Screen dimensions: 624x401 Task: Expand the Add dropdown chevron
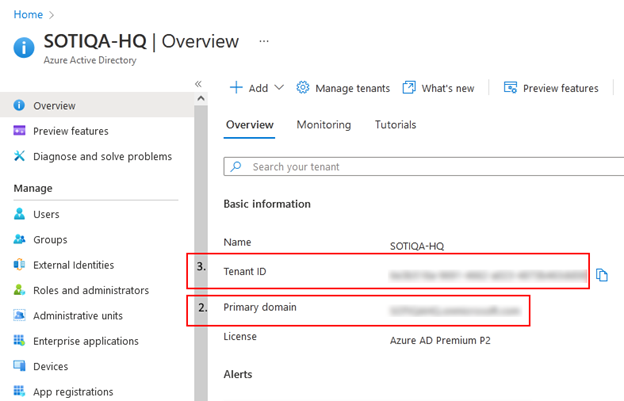click(x=279, y=87)
